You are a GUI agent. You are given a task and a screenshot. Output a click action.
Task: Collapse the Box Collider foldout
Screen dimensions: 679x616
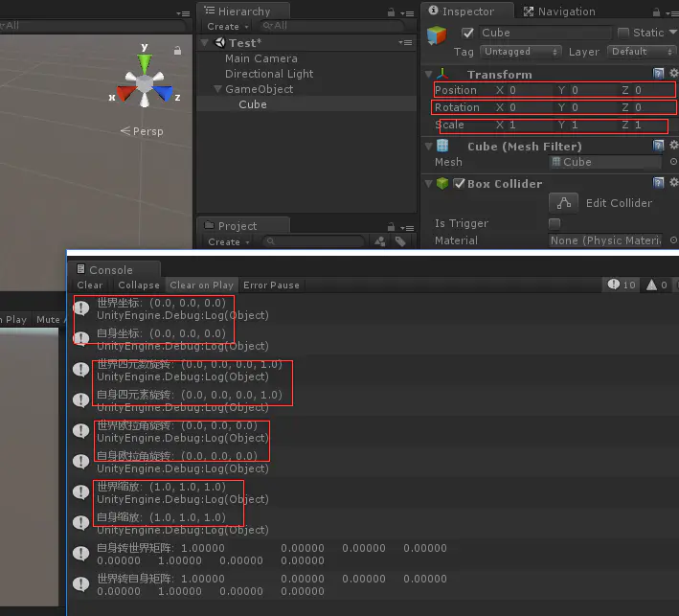pos(429,184)
